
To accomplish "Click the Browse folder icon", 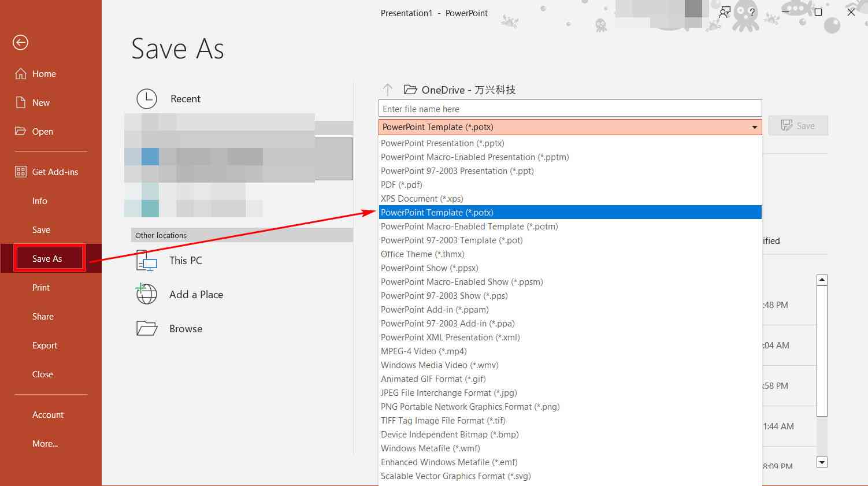I will point(147,328).
